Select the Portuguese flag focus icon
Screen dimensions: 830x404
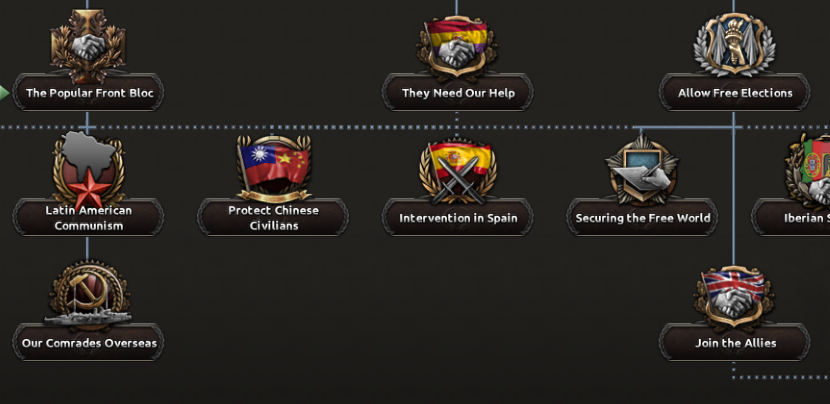pyautogui.click(x=808, y=170)
